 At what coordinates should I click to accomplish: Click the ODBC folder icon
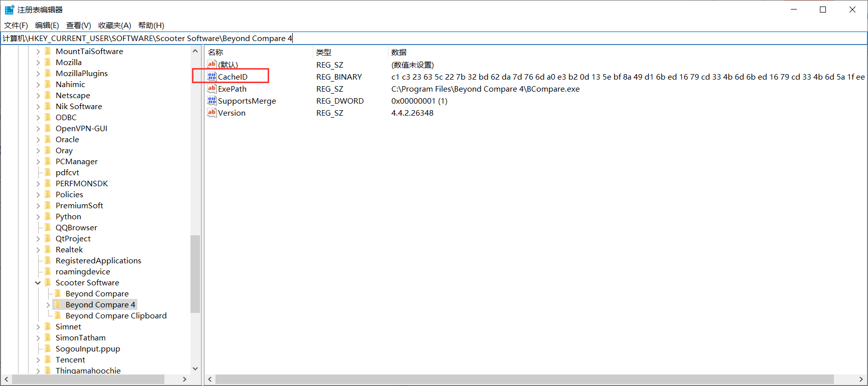(x=48, y=117)
